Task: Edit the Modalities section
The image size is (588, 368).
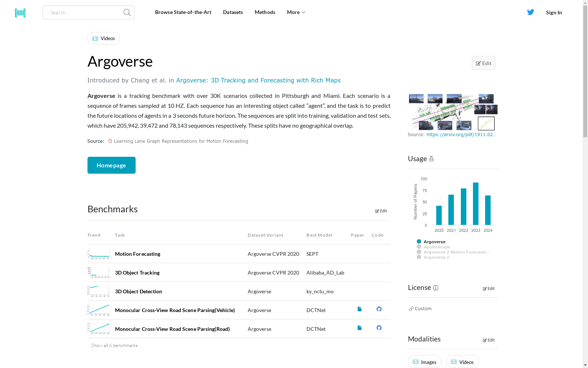Action: tap(489, 340)
